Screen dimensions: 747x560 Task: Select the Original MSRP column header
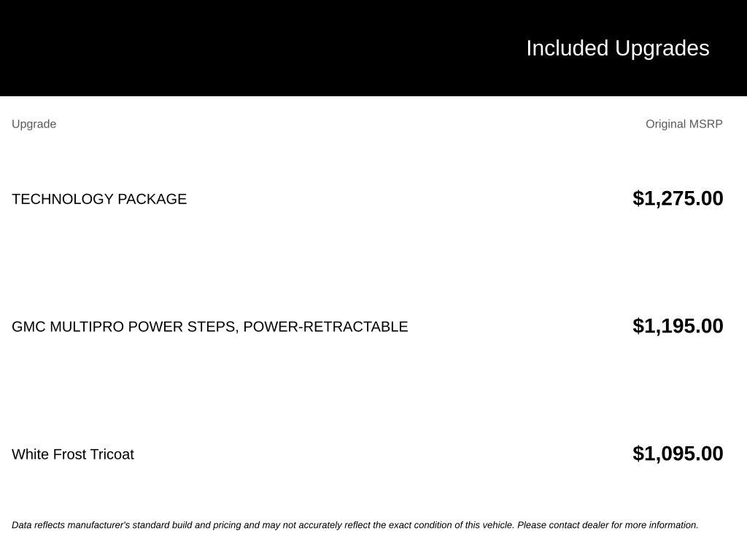pyautogui.click(x=684, y=124)
